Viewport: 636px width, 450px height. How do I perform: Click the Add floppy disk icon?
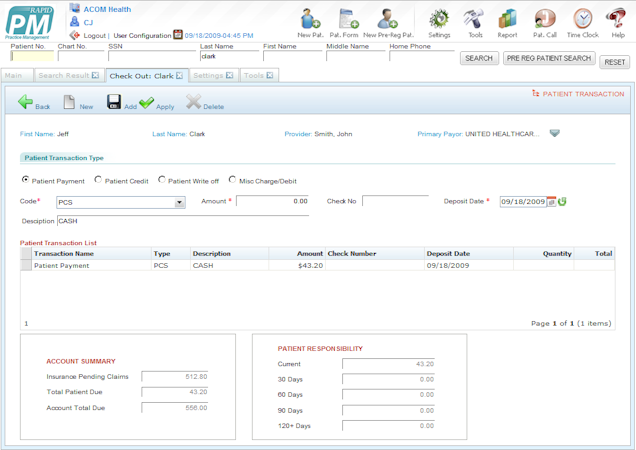[x=114, y=102]
